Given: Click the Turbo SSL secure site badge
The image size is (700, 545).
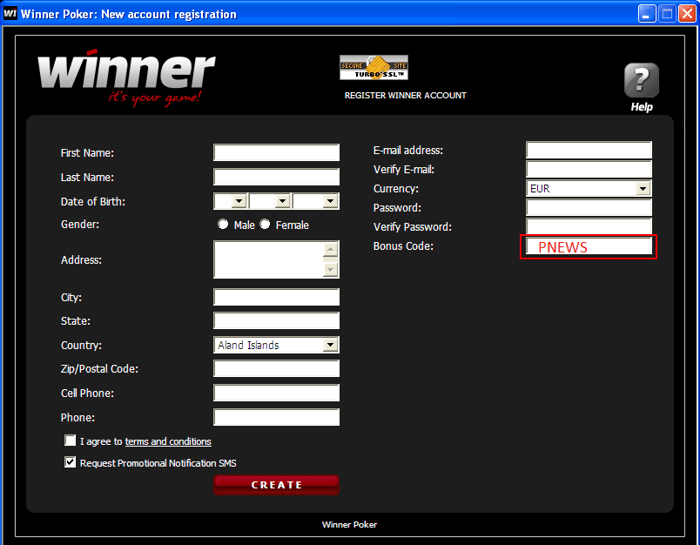Looking at the screenshot, I should pos(374,67).
